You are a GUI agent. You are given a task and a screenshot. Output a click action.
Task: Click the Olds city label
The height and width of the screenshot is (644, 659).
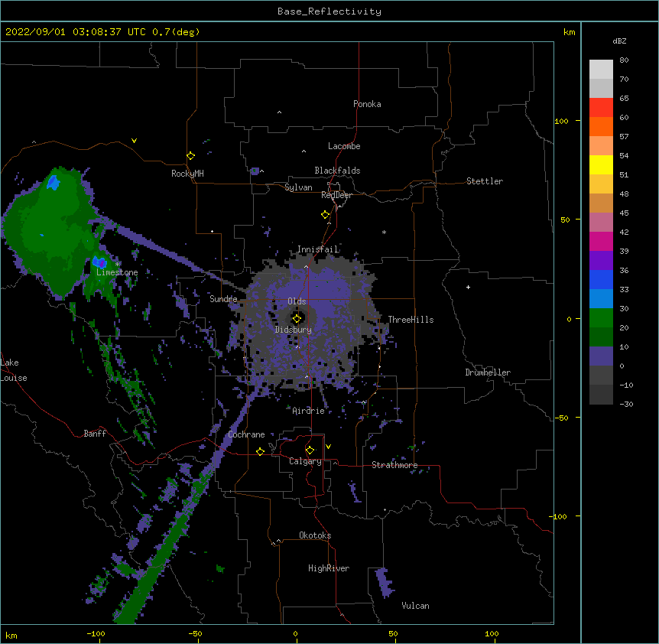pyautogui.click(x=297, y=301)
